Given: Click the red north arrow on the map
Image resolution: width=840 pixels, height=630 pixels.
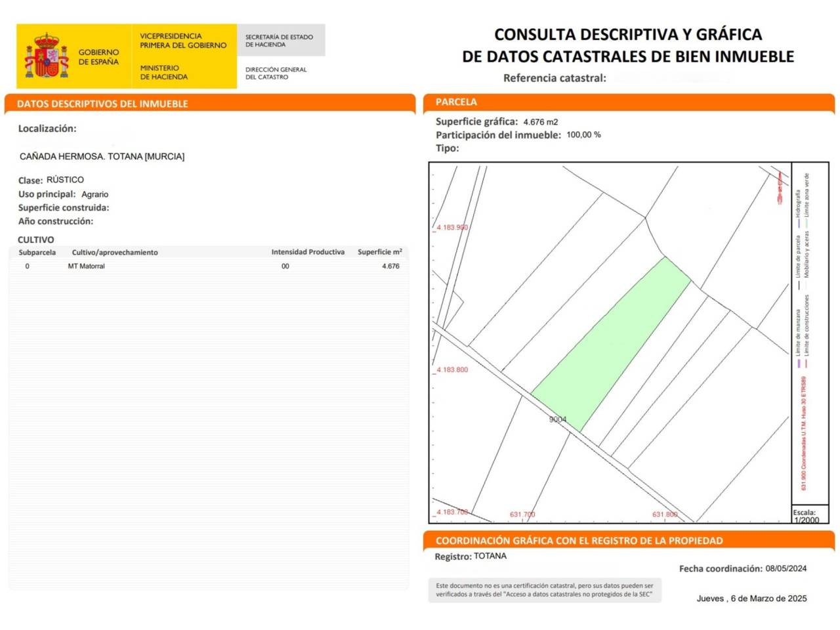Looking at the screenshot, I should pyautogui.click(x=780, y=188).
